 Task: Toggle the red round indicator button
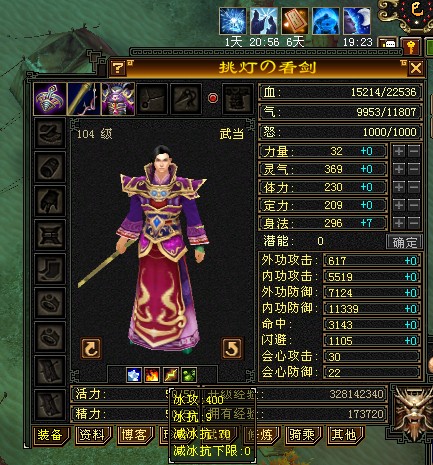point(213,98)
